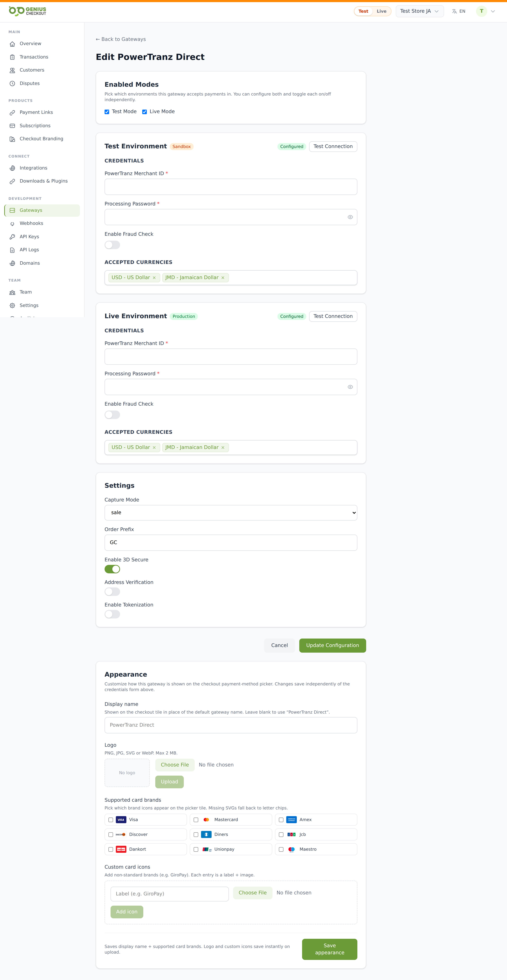Viewport: 507px width, 980px height.
Task: Click Update Configuration button
Action: (x=333, y=645)
